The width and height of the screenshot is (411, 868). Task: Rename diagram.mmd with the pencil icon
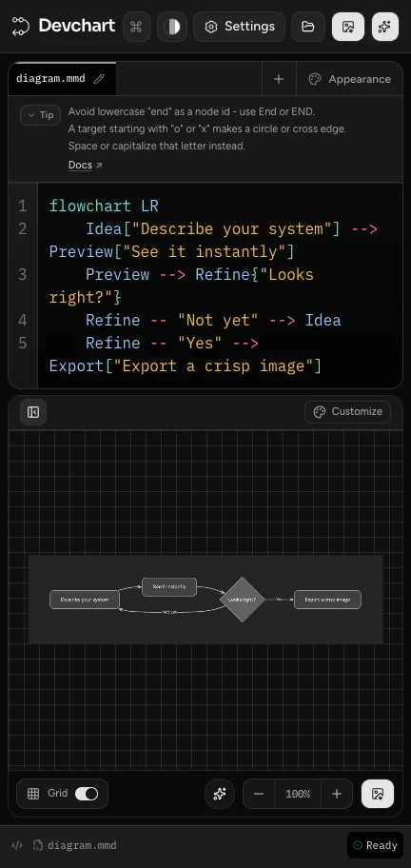point(99,79)
